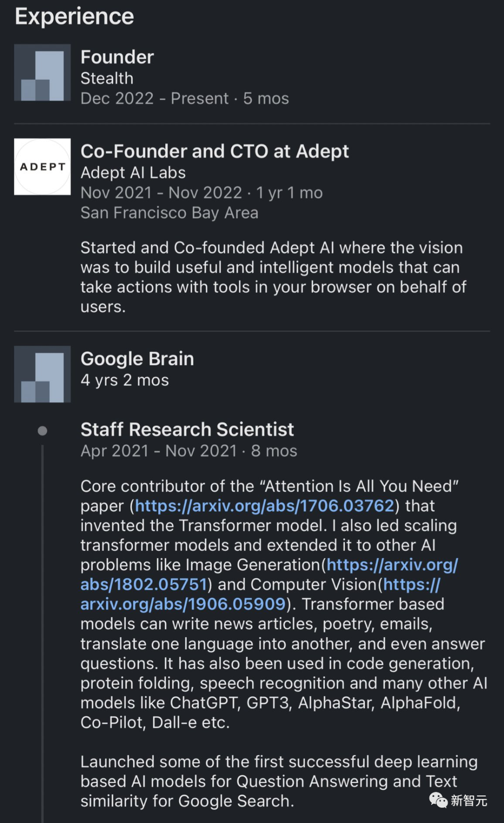Select the Staff Research Scientist role title
The image size is (504, 823).
(187, 429)
